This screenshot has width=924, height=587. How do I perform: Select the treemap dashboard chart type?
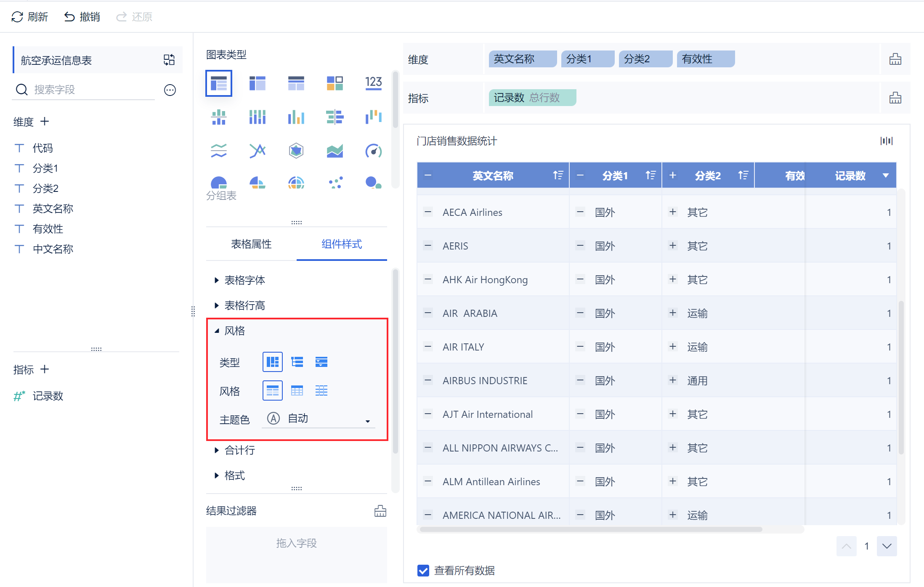pyautogui.click(x=335, y=83)
